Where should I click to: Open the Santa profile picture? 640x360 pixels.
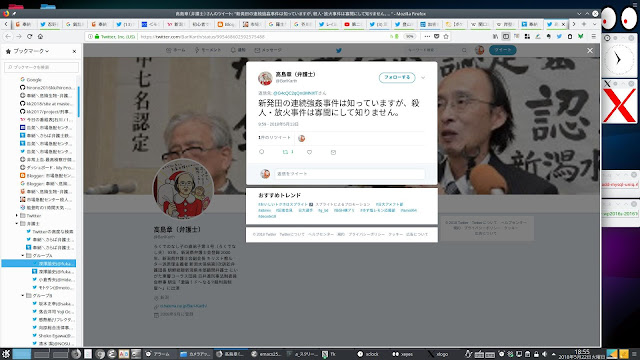pos(183,189)
